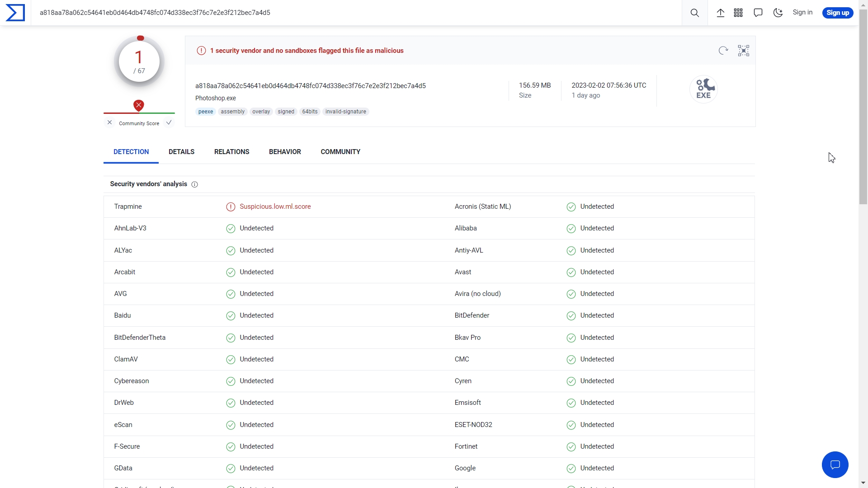Vote positive with community score checkmark
The height and width of the screenshot is (488, 868).
click(x=169, y=122)
